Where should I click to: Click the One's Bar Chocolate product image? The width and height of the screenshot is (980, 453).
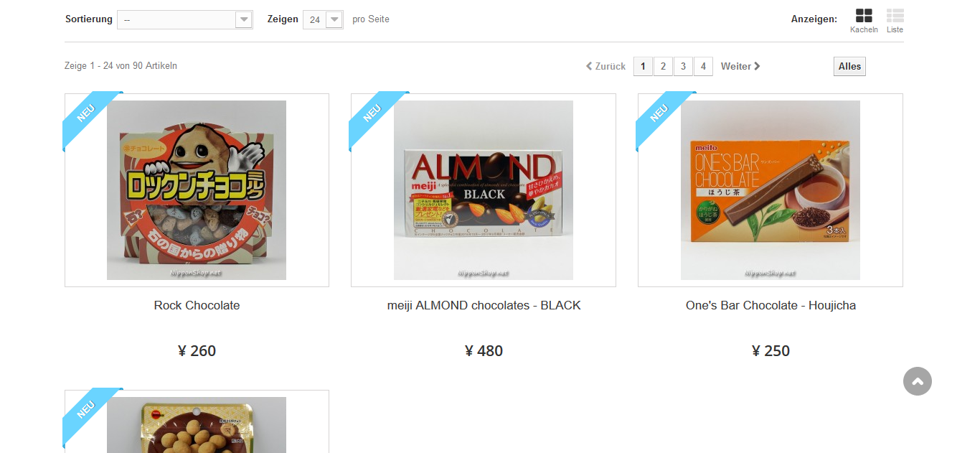click(771, 190)
